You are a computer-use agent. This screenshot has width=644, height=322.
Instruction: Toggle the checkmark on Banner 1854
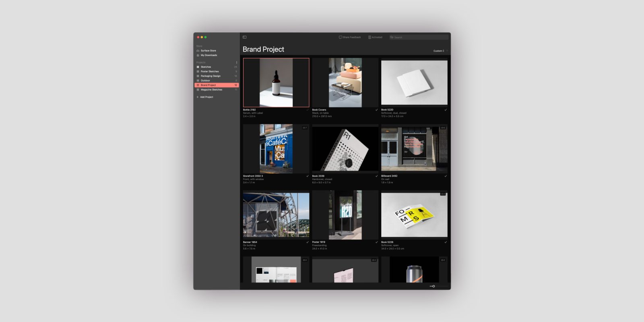pyautogui.click(x=308, y=242)
